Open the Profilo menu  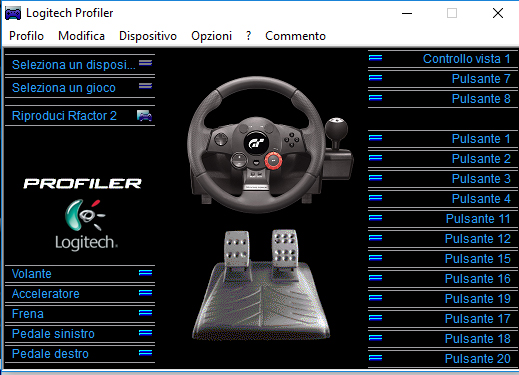tap(26, 36)
